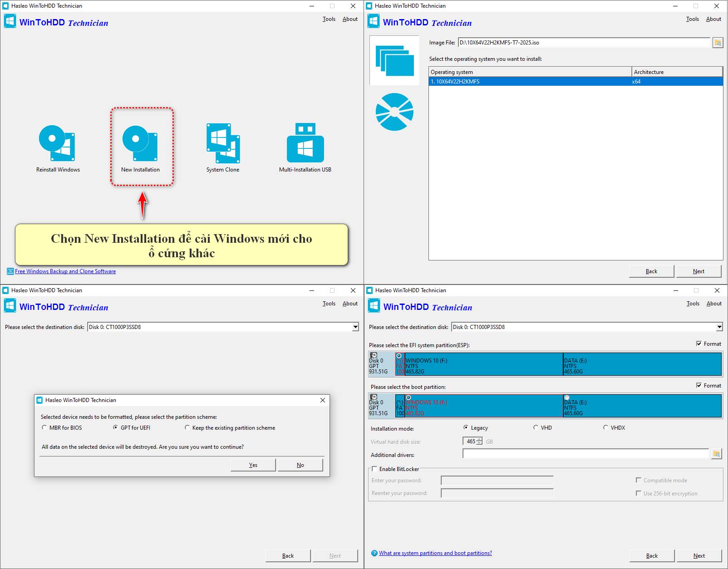Toggle Format checkbox for EFI partition
Viewport: 728px width, 569px height.
(699, 343)
